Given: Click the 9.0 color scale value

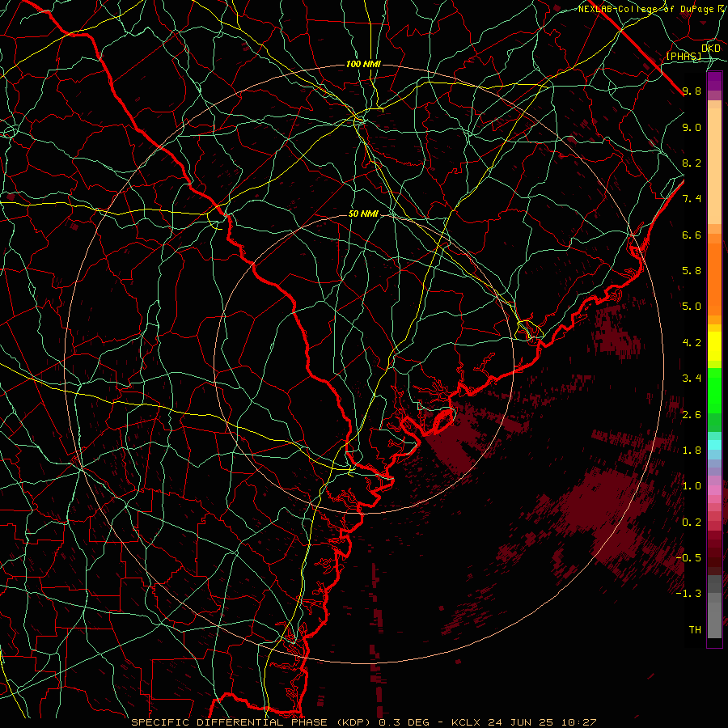Looking at the screenshot, I should coord(692,127).
